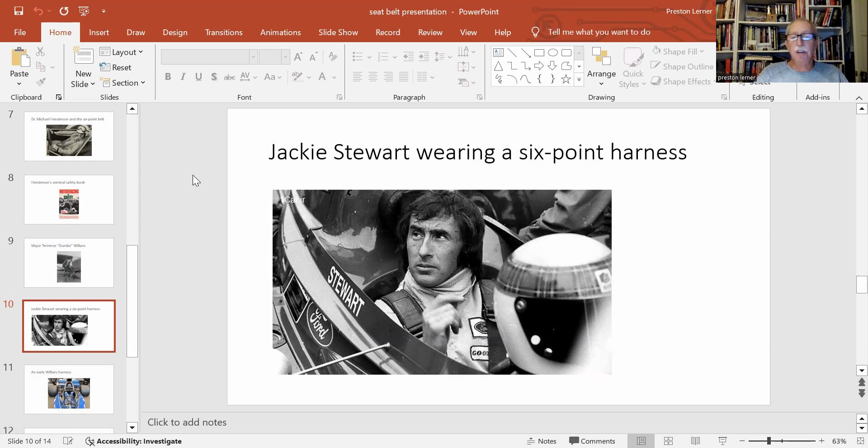868x448 pixels.
Task: Select the star shape in shapes gallery
Action: coord(566,79)
